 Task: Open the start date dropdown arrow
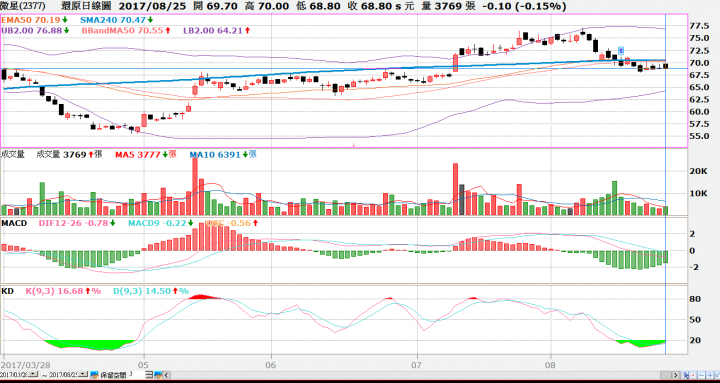pyautogui.click(x=33, y=374)
